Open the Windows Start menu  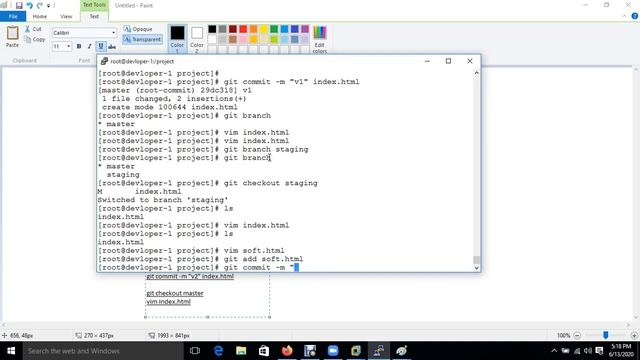[11, 351]
